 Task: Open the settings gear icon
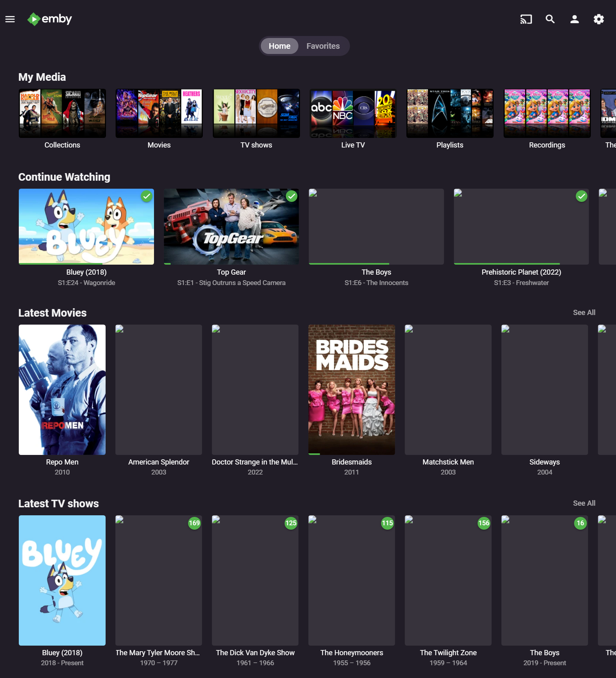(x=599, y=19)
